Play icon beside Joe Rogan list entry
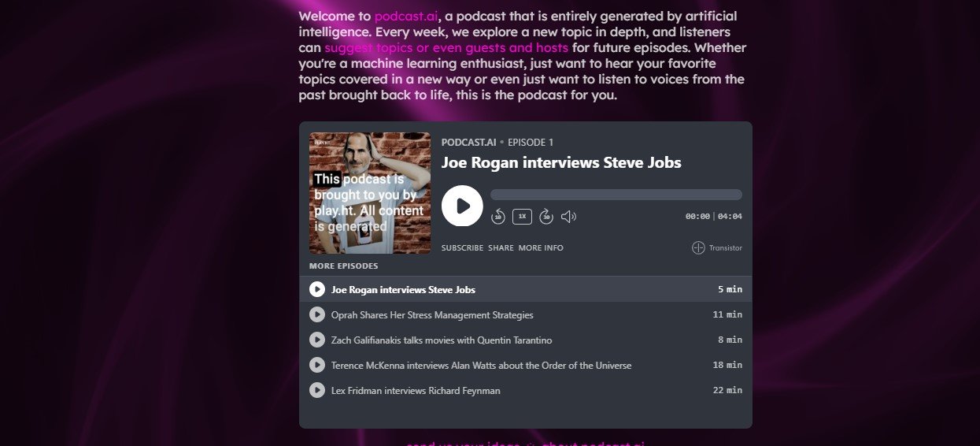980x446 pixels. pos(317,290)
